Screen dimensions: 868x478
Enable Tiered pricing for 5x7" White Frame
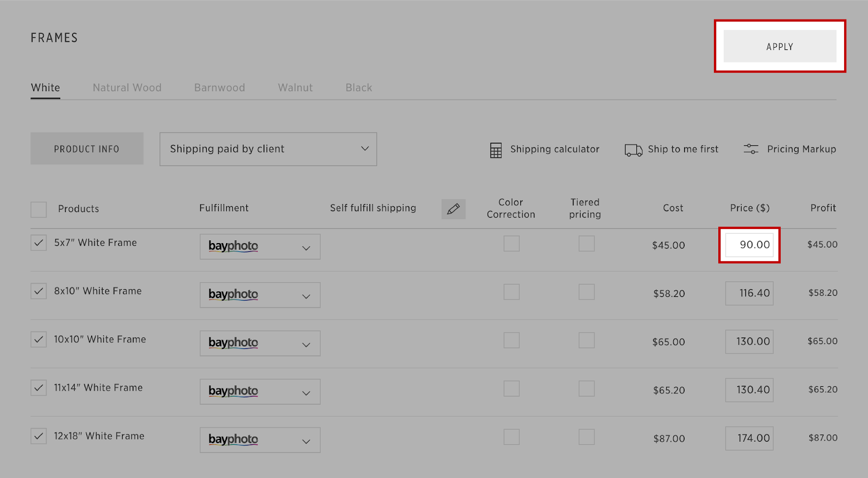click(x=586, y=244)
